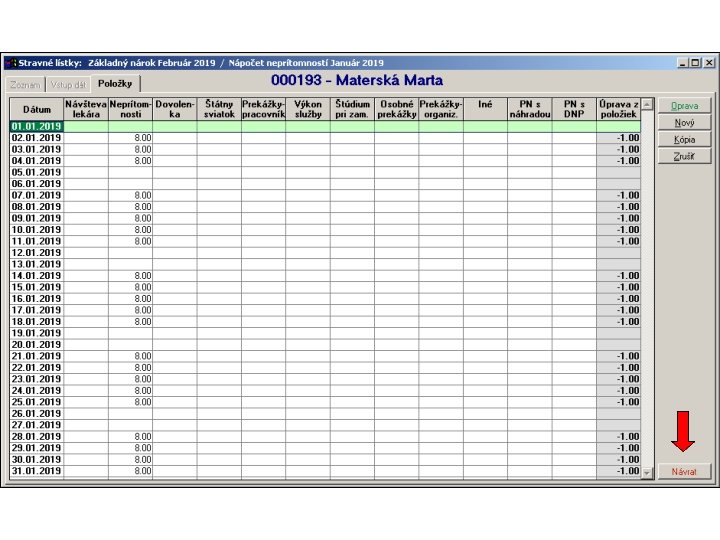Click the table scrollbar down arrow
Viewport: 720px width, 540px height.
click(647, 472)
